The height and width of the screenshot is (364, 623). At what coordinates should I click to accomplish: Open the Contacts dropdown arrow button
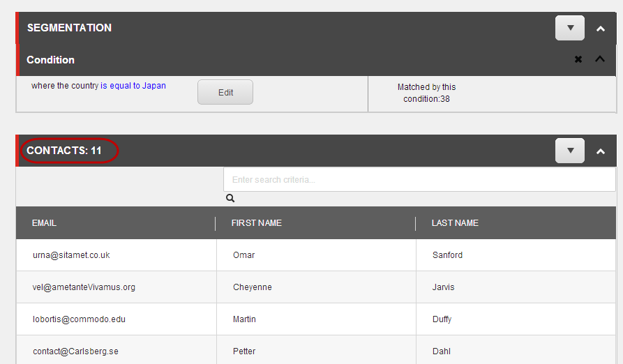click(570, 151)
